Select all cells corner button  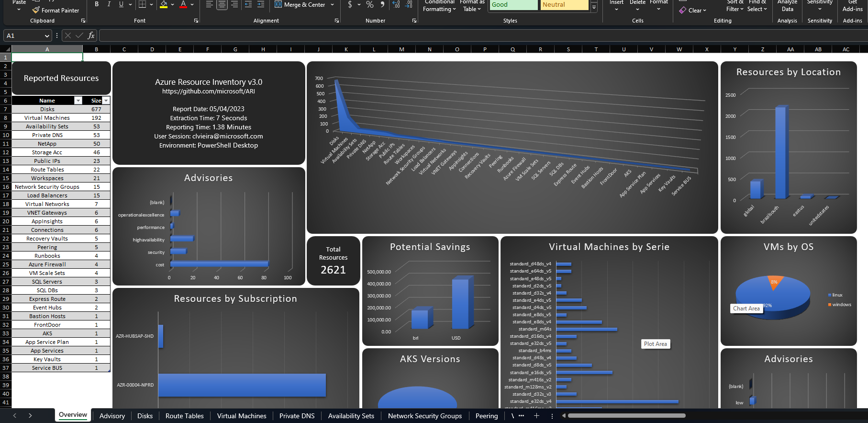pos(6,49)
